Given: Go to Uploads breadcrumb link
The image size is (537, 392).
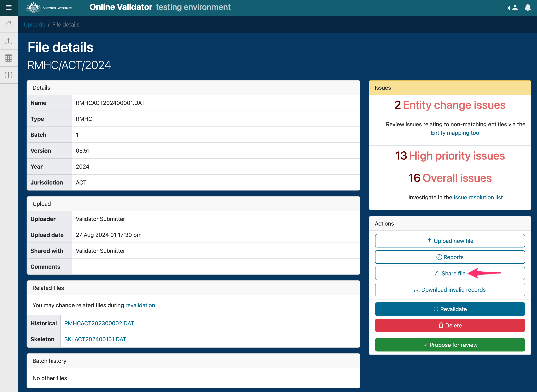Looking at the screenshot, I should (x=34, y=25).
